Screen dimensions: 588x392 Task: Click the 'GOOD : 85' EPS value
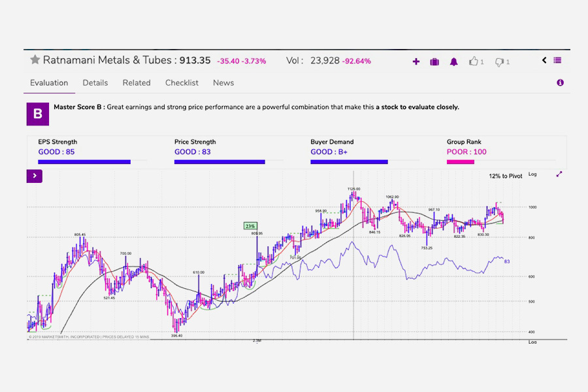tap(56, 152)
